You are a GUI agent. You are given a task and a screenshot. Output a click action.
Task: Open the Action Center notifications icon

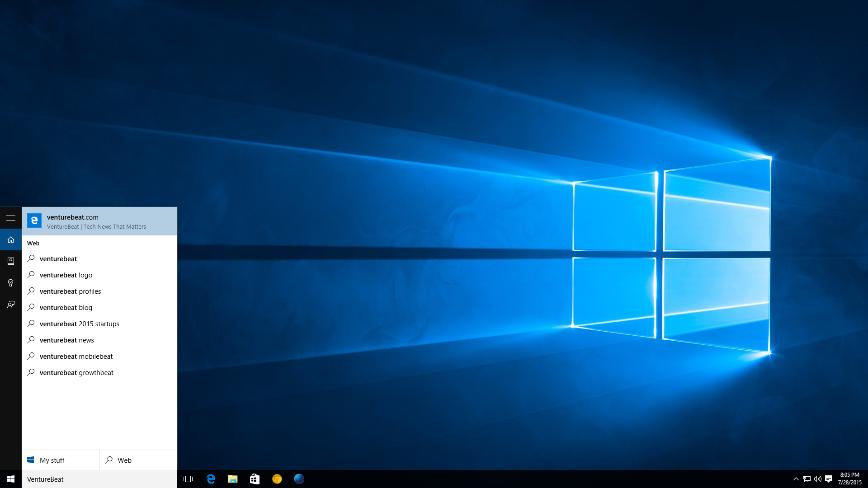(829, 479)
